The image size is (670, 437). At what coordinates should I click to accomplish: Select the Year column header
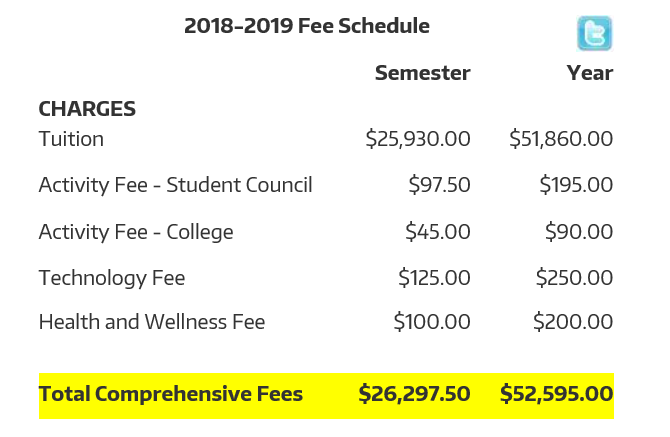click(x=589, y=73)
